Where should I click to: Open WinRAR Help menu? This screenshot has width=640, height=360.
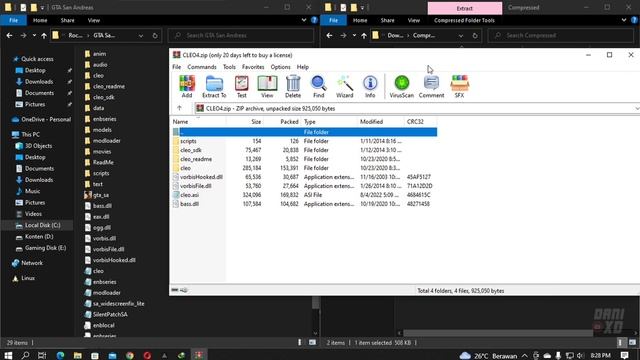302,67
